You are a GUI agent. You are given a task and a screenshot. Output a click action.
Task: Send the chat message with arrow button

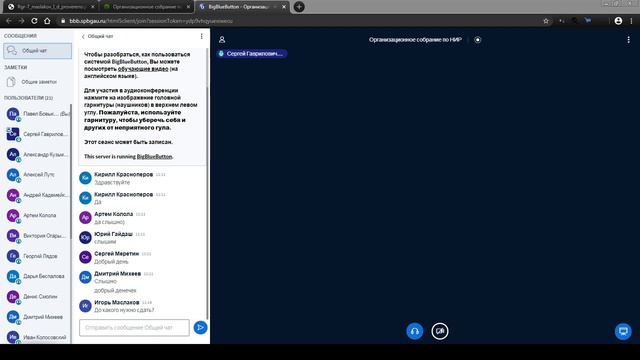point(200,327)
